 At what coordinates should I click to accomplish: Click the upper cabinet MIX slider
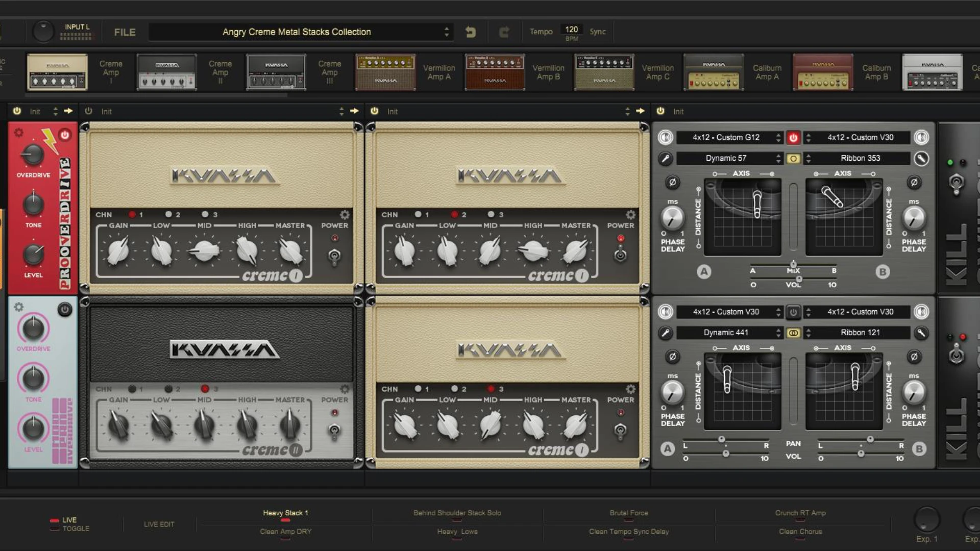click(x=793, y=265)
